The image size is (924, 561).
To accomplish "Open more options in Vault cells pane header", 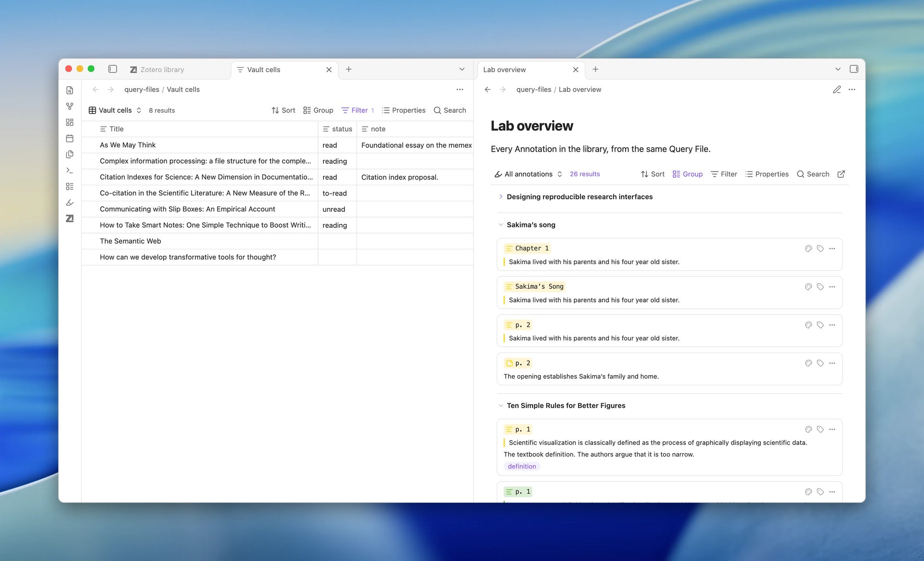I will [460, 90].
